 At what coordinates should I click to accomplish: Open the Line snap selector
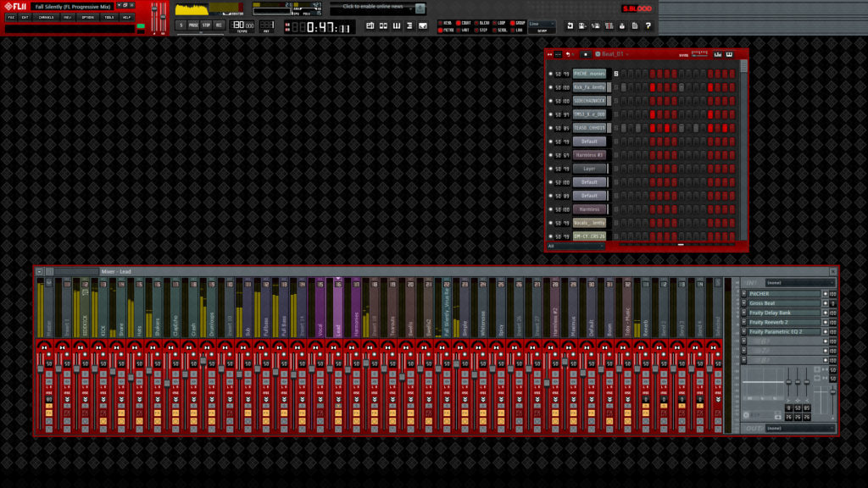(x=542, y=25)
